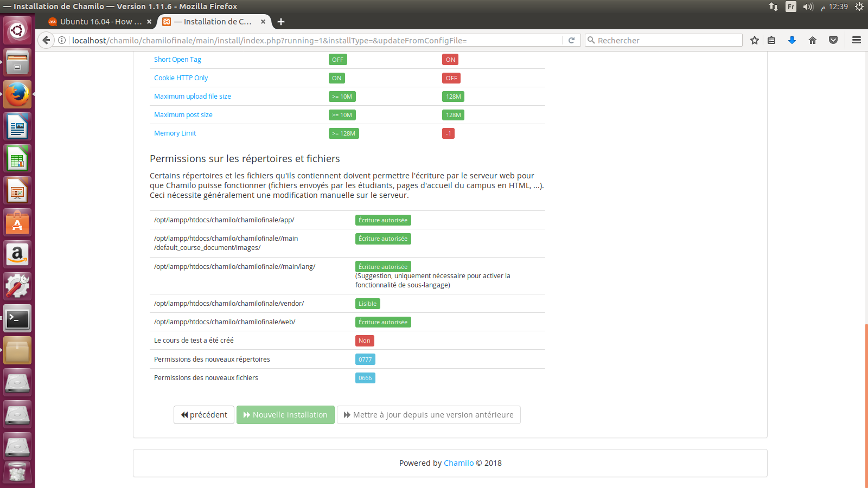Click the page vertical scrollbar thumb

click(866, 406)
